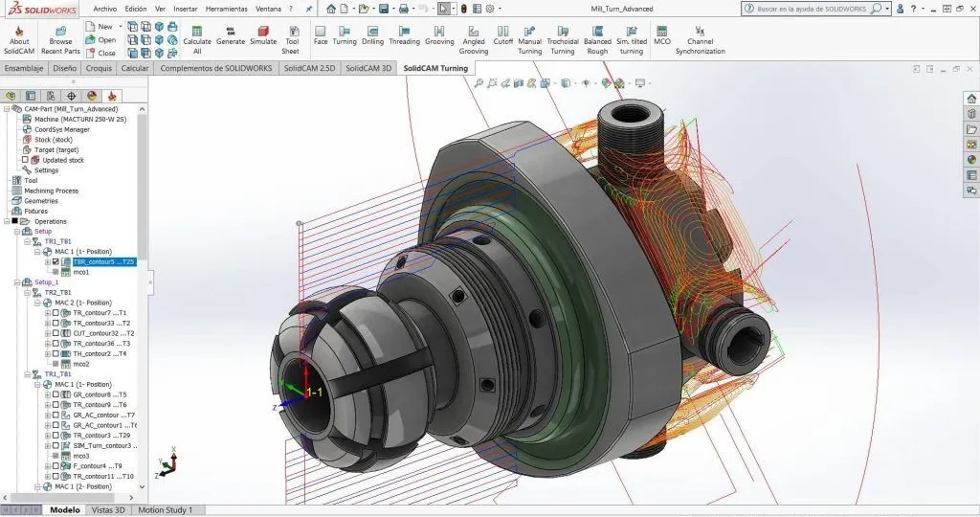980x517 pixels.
Task: Switch to the Complementos de SOLIDWORKS tab
Action: pyautogui.click(x=215, y=68)
